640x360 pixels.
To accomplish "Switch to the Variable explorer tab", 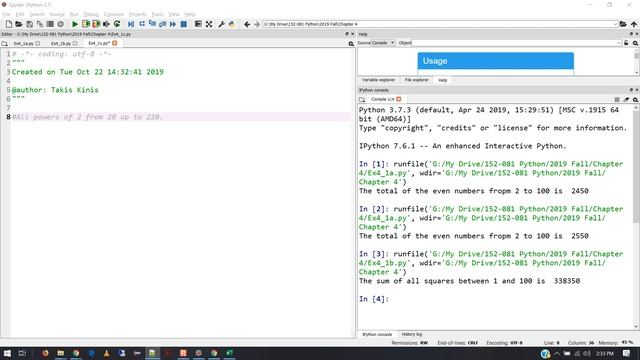I will point(378,80).
